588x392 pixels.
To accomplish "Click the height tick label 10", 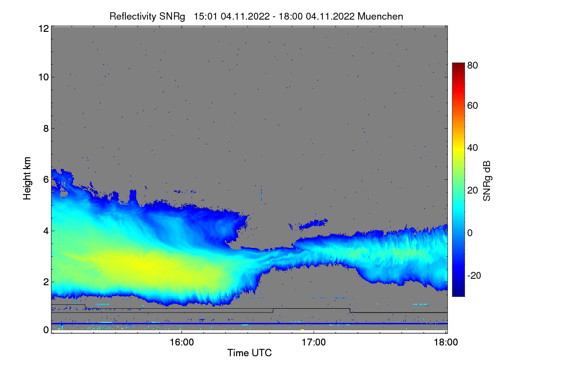I will pyautogui.click(x=43, y=77).
